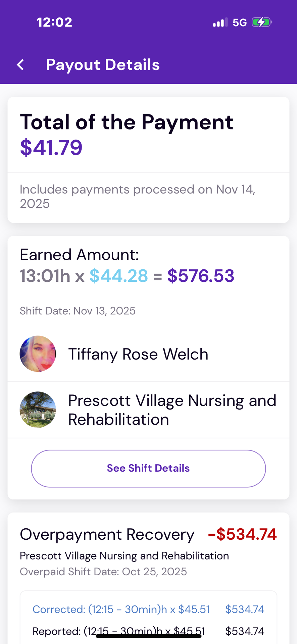Tap the Shift Date Nov 13 text
The image size is (297, 644).
pyautogui.click(x=78, y=311)
